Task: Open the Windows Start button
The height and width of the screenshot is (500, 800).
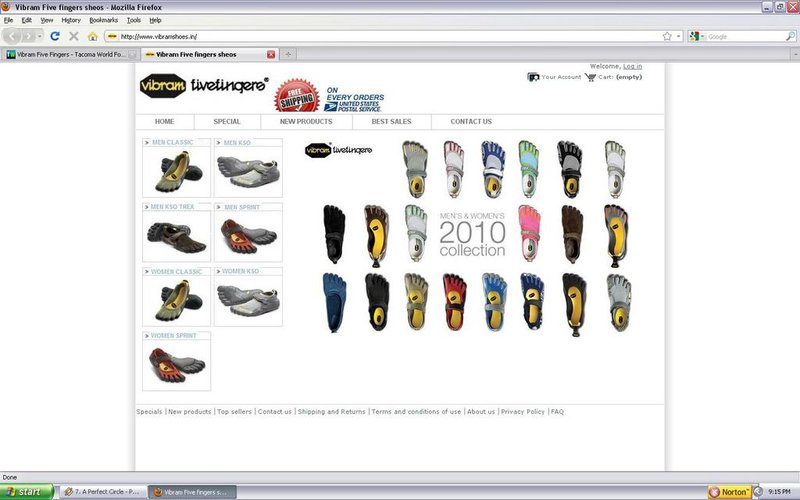Action: [x=27, y=492]
